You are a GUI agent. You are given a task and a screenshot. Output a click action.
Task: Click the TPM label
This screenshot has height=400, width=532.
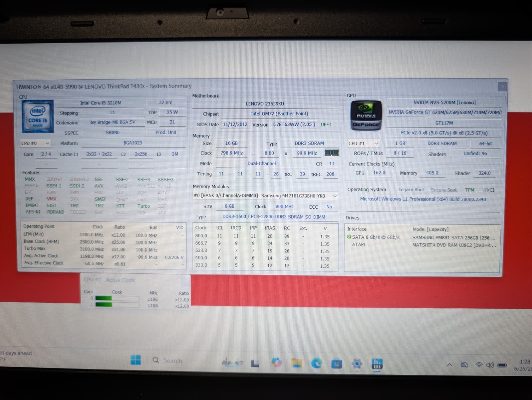click(469, 190)
